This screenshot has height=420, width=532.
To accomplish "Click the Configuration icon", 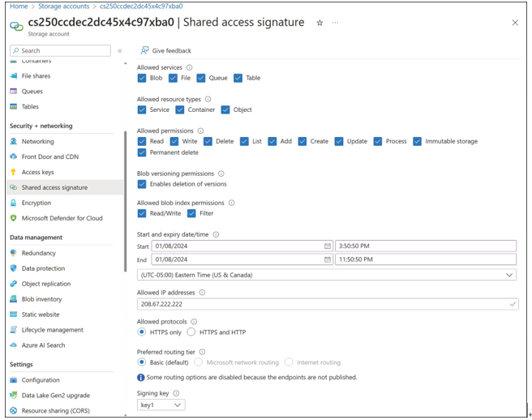I will click(x=14, y=380).
